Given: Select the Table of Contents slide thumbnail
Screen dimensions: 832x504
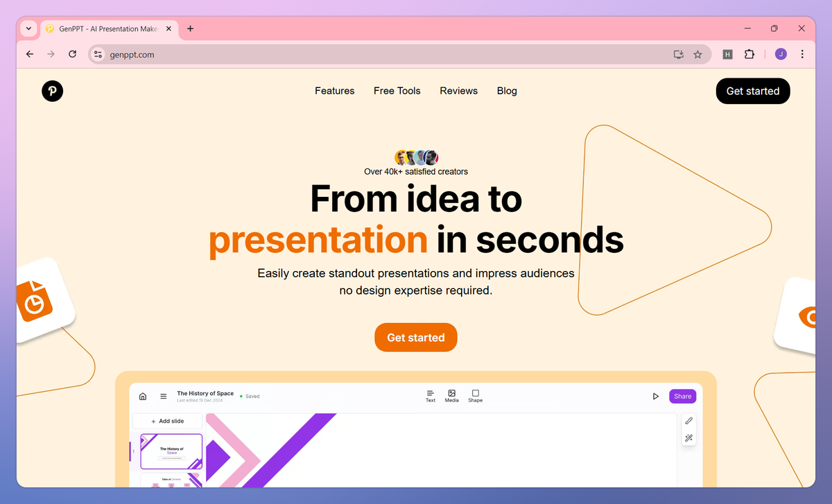Looking at the screenshot, I should pyautogui.click(x=171, y=480).
